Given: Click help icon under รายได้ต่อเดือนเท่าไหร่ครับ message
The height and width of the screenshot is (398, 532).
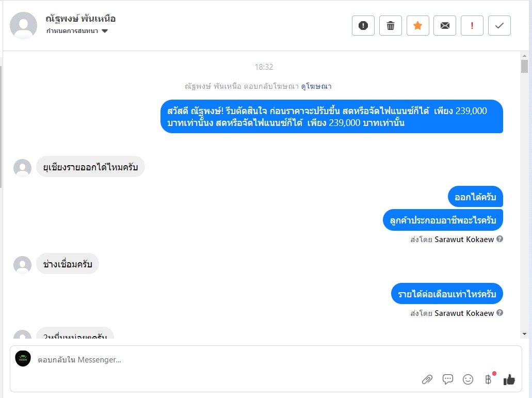Looking at the screenshot, I should 500,312.
